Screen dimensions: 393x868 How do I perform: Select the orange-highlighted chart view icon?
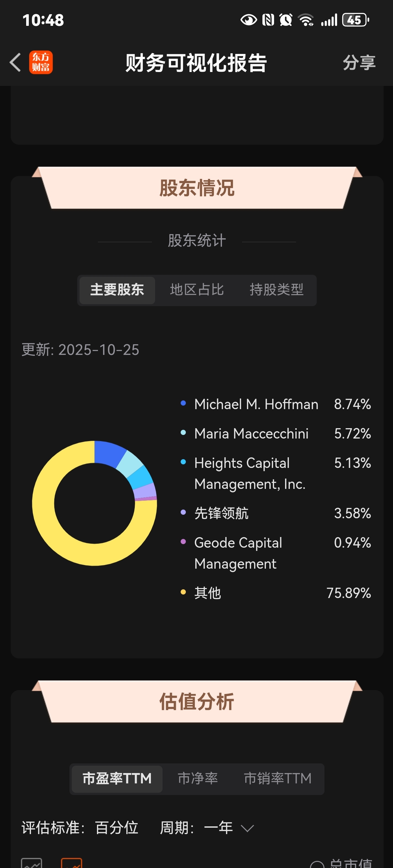tap(71, 863)
